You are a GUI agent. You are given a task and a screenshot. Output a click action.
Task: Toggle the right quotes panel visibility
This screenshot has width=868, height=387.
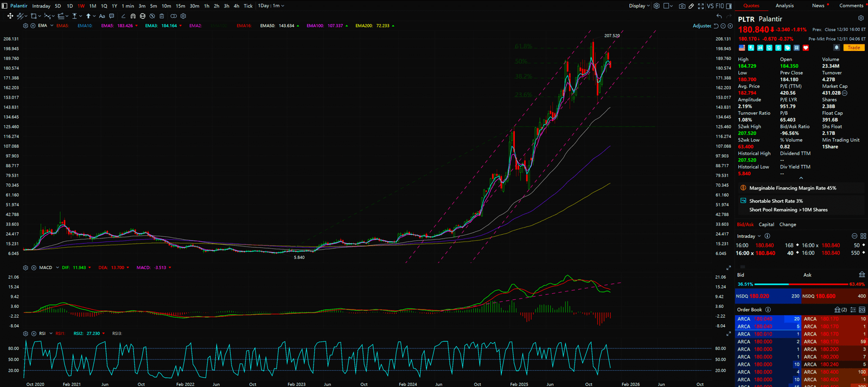729,6
